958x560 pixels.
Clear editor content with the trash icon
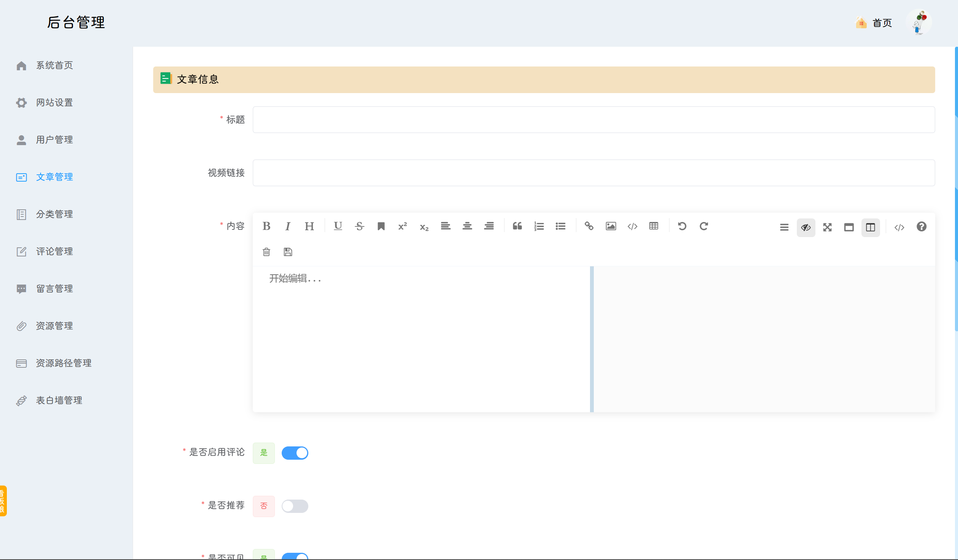click(x=266, y=252)
